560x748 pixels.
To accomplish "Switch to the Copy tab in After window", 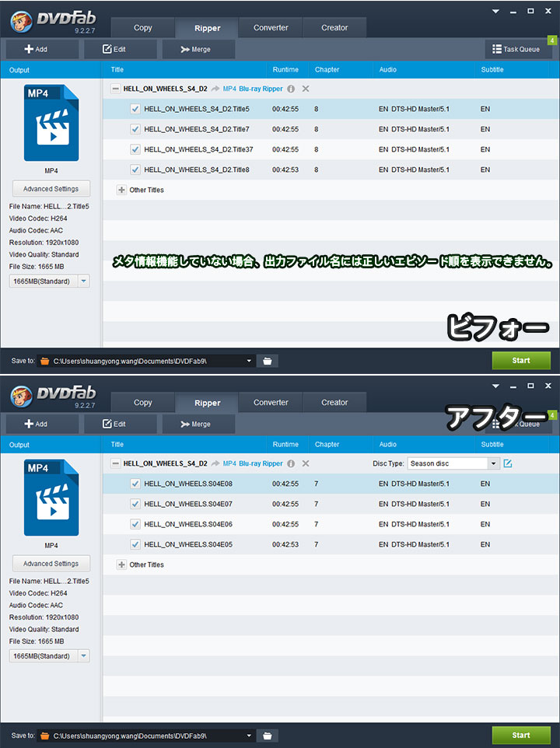I will (x=142, y=403).
